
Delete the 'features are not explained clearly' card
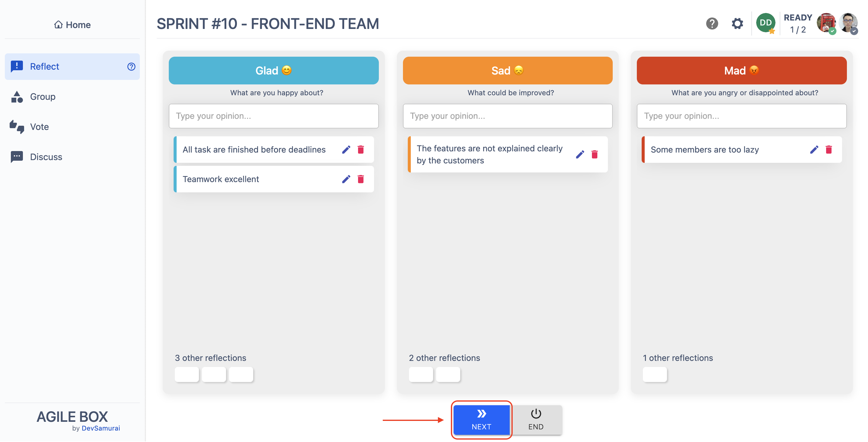click(594, 154)
